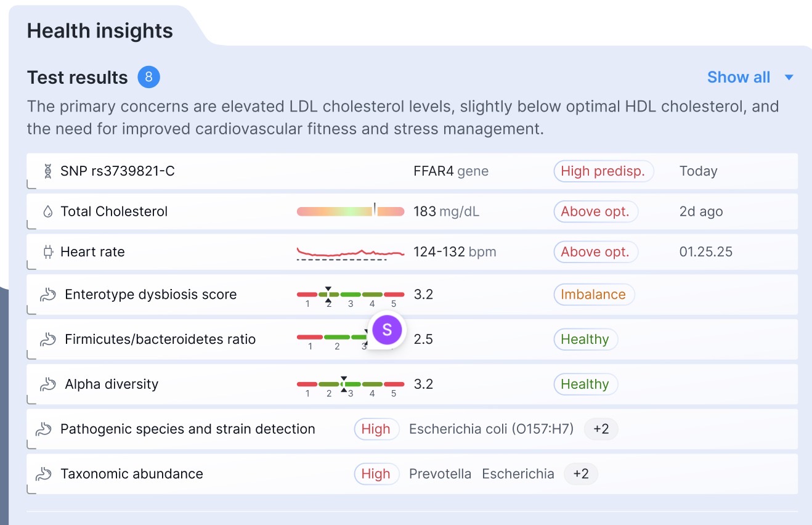Viewport: 812px width, 525px height.
Task: Click the High predisp. status tag
Action: [x=604, y=171]
